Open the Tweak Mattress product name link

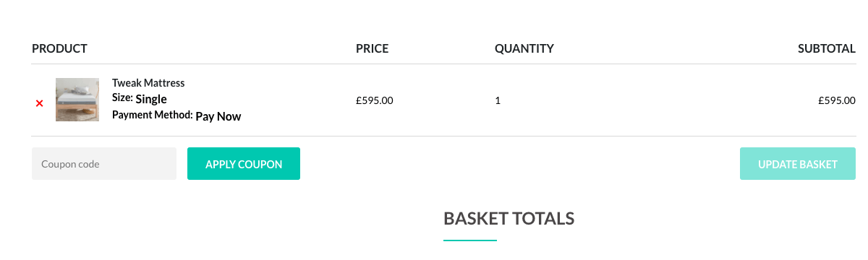pos(148,83)
